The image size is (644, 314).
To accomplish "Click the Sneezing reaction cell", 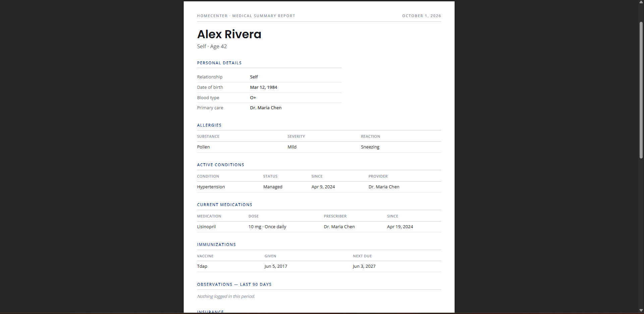I will pyautogui.click(x=370, y=147).
